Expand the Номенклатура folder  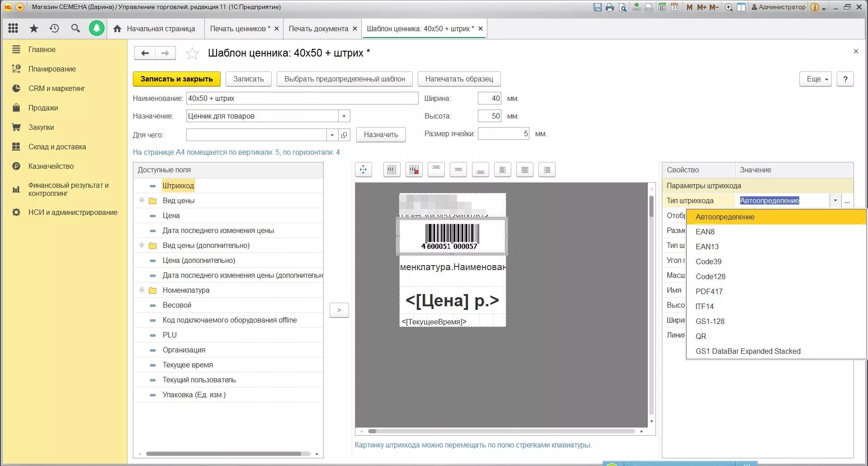[x=142, y=290]
